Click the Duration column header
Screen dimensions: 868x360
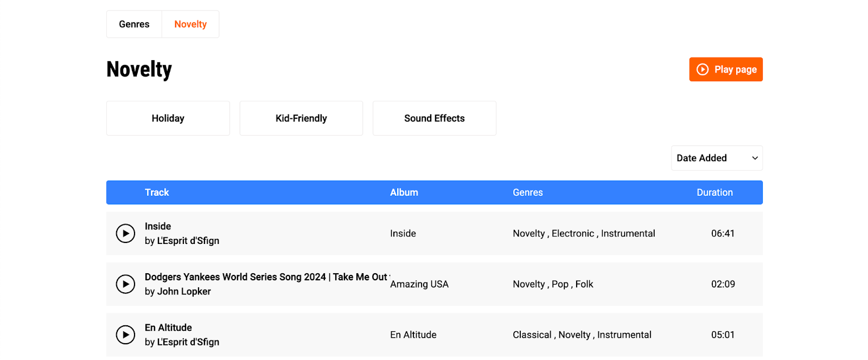pos(714,192)
